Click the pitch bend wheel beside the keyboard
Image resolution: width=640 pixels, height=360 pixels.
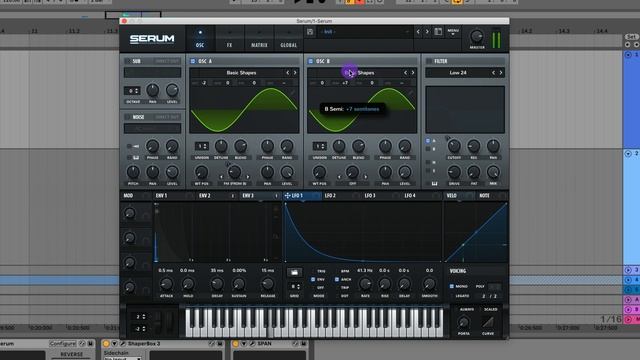coord(159,322)
